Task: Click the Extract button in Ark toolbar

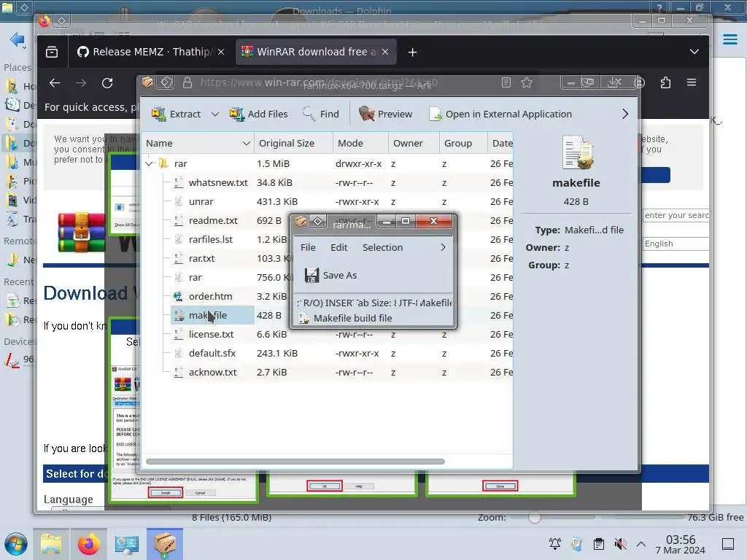Action: coord(176,114)
